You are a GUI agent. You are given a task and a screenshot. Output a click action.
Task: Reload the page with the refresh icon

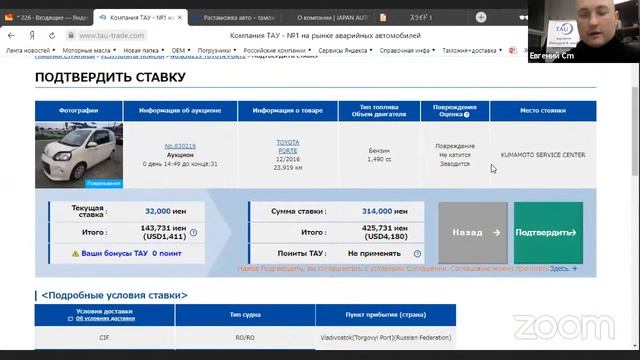[x=52, y=36]
